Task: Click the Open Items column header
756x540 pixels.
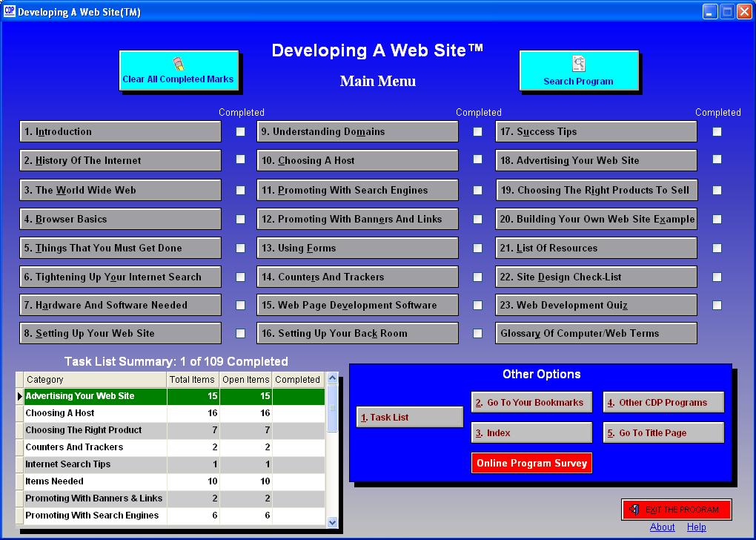Action: (x=246, y=380)
